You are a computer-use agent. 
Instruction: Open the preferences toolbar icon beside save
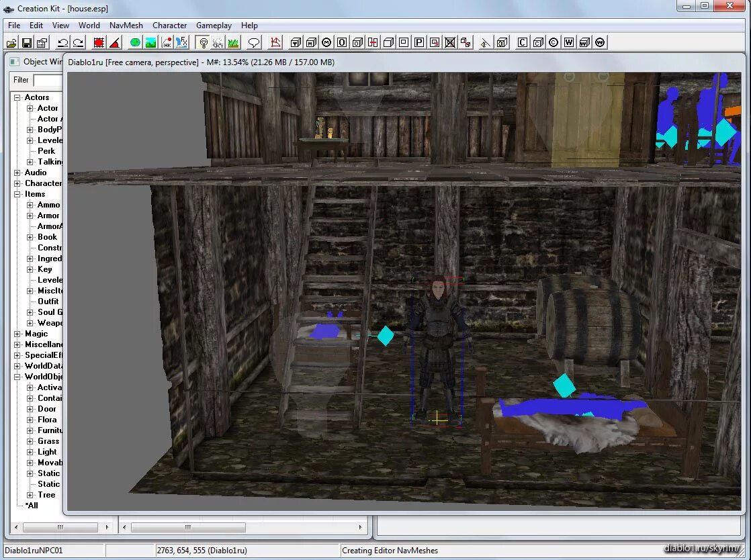[x=42, y=42]
